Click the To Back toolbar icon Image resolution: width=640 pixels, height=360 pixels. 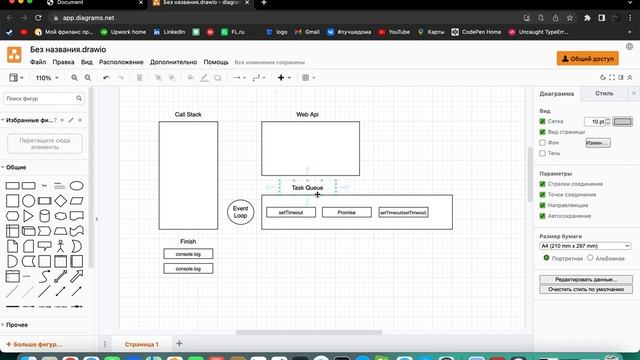coord(172,78)
